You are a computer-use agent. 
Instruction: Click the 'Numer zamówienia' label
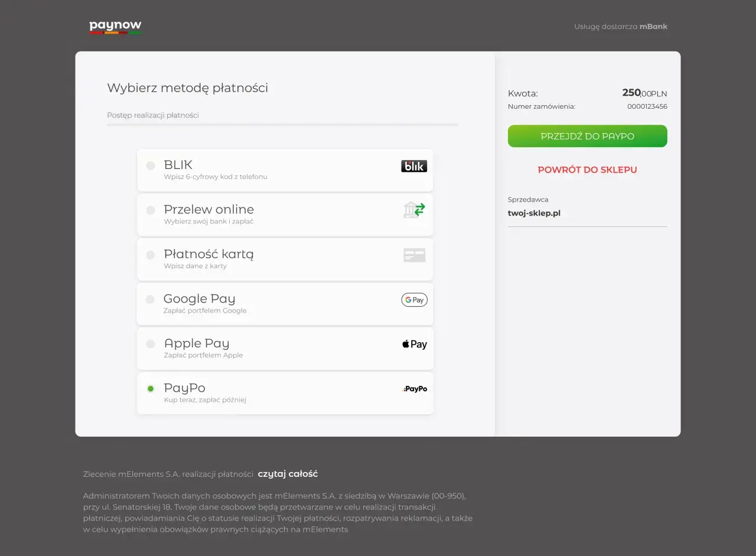542,106
